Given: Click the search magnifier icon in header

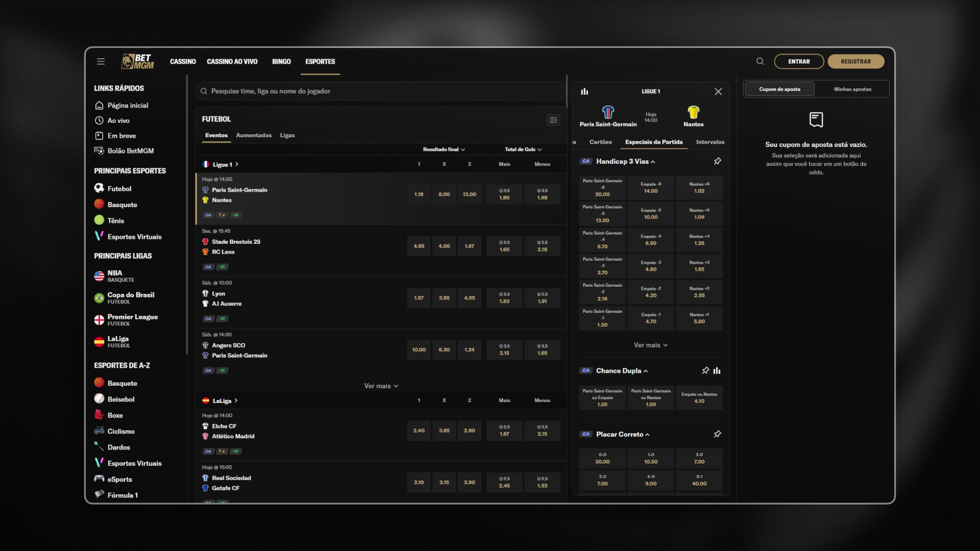Looking at the screenshot, I should (x=760, y=61).
